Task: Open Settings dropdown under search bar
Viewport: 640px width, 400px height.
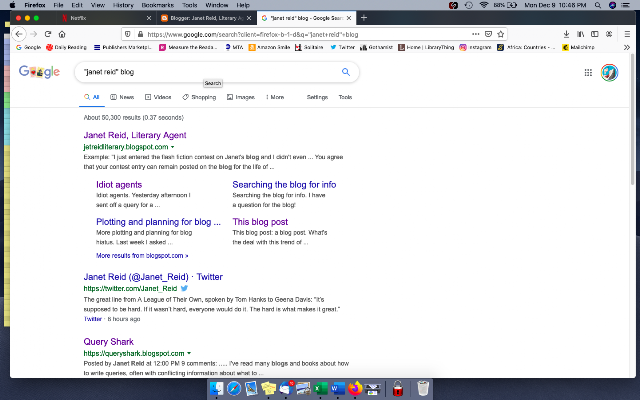Action: (317, 97)
